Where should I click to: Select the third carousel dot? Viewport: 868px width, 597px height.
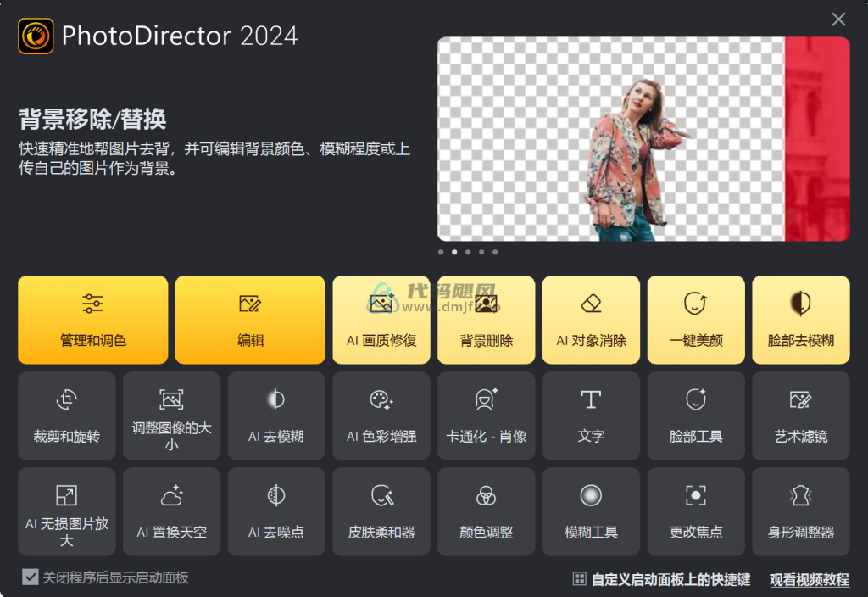pyautogui.click(x=468, y=252)
